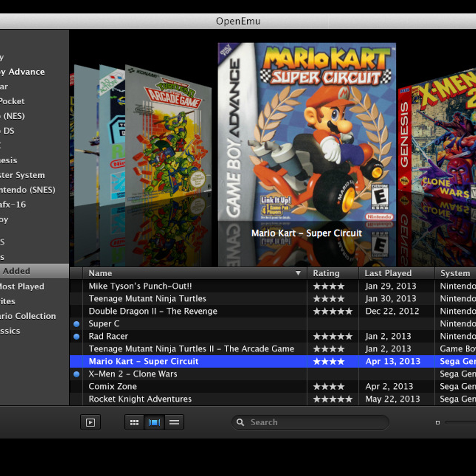476x476 pixels.
Task: Set star rating for Rocket Knight Adventures
Action: [333, 399]
